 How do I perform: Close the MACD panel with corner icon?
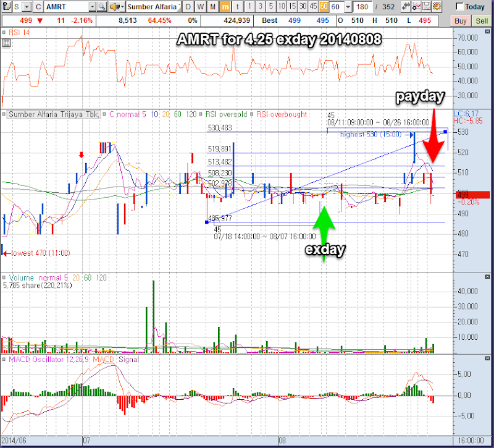coord(487,358)
